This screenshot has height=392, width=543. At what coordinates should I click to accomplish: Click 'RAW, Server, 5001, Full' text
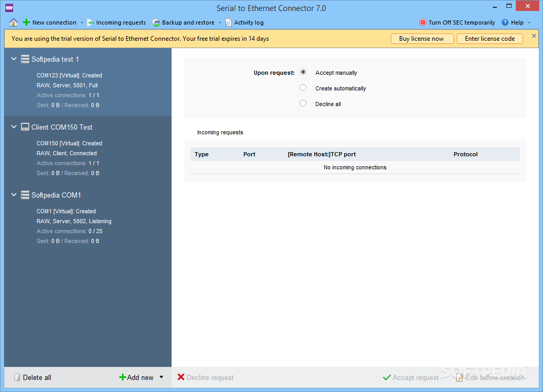(x=67, y=85)
